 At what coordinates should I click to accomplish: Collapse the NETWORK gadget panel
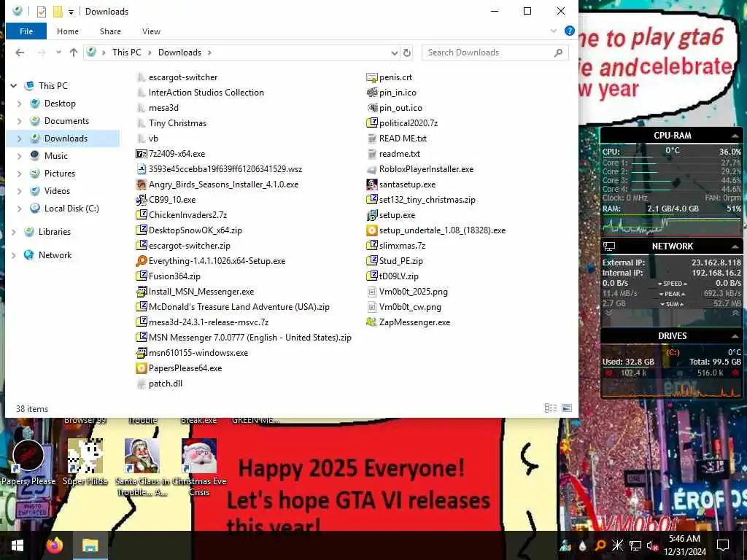click(735, 246)
